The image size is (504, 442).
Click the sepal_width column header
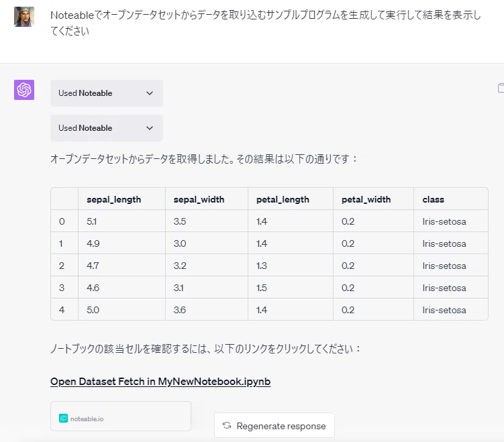click(x=207, y=199)
